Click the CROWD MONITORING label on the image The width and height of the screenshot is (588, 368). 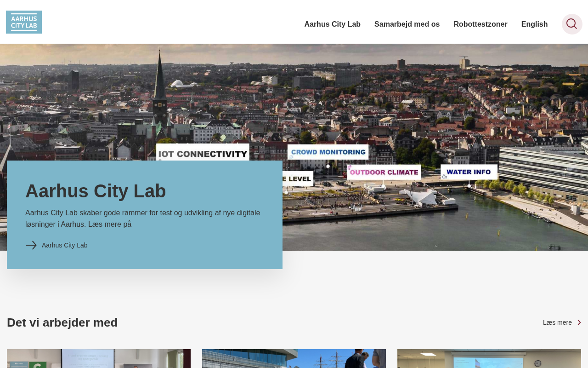pyautogui.click(x=328, y=152)
